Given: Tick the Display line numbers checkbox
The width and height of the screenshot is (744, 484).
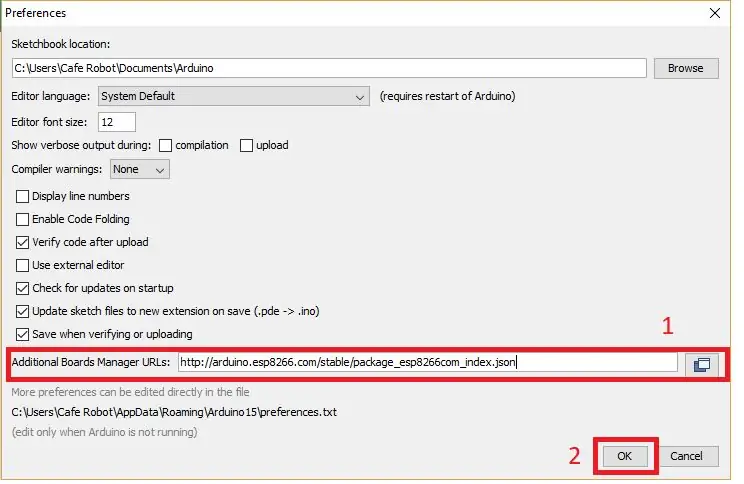Looking at the screenshot, I should (22, 196).
